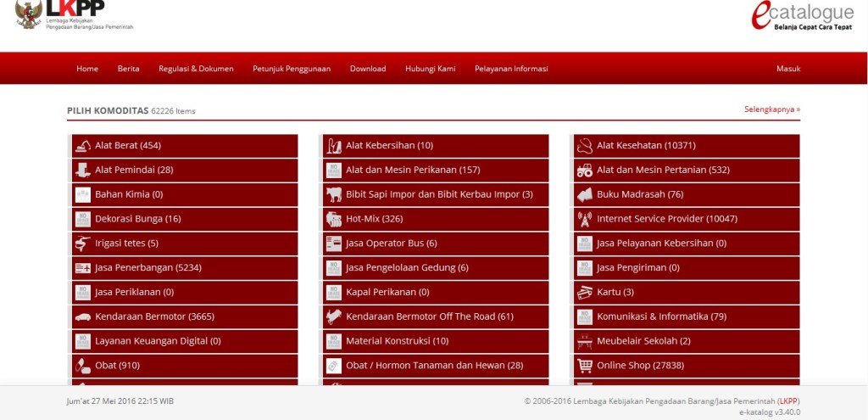
Task: Click the bus ticket icon for Jasa Operator Bus
Action: pos(334,244)
